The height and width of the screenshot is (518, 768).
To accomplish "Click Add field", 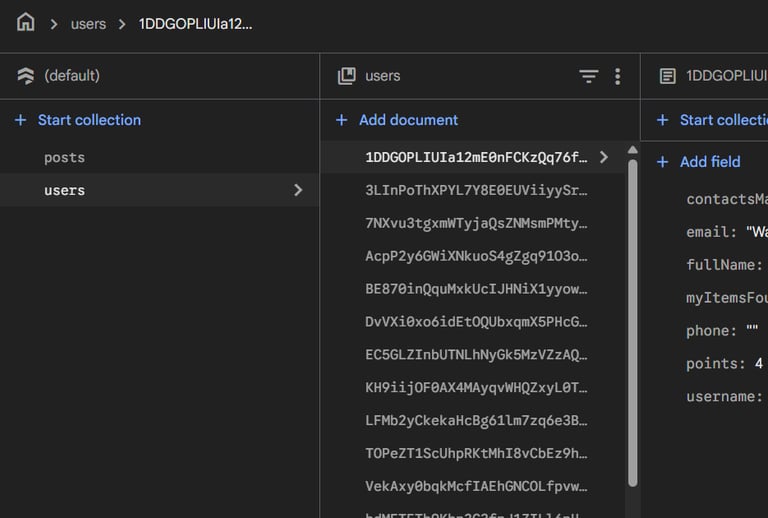I will 710,162.
